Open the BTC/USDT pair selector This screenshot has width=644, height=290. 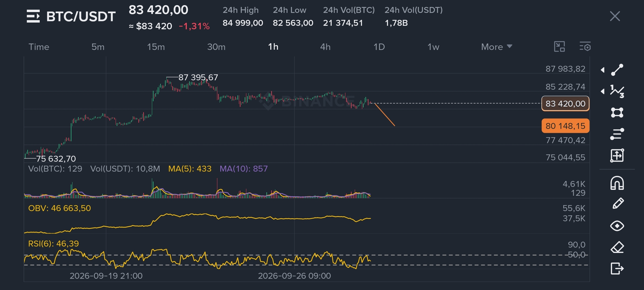tap(71, 16)
